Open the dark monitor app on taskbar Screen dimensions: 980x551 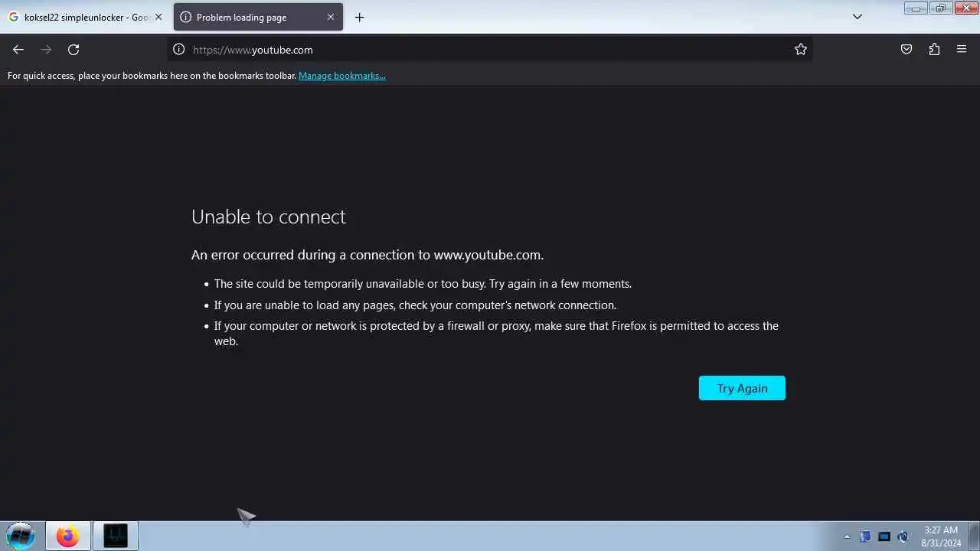116,536
